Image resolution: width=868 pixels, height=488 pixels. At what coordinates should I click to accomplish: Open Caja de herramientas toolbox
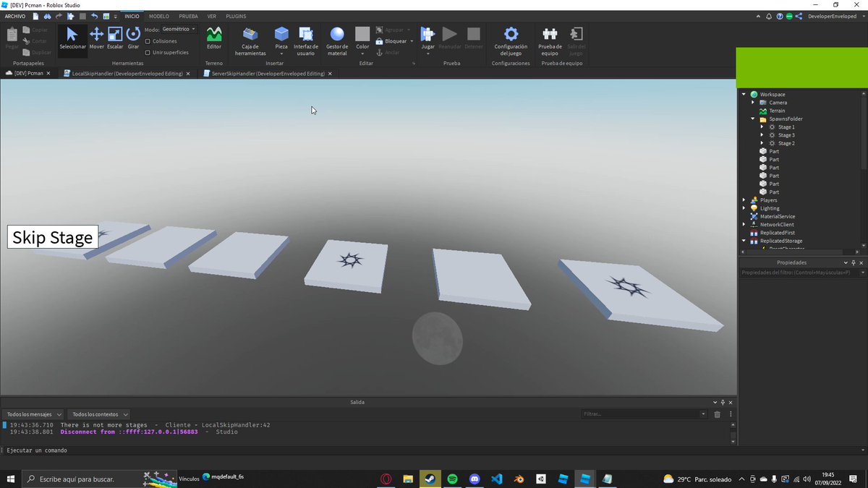[x=250, y=41]
